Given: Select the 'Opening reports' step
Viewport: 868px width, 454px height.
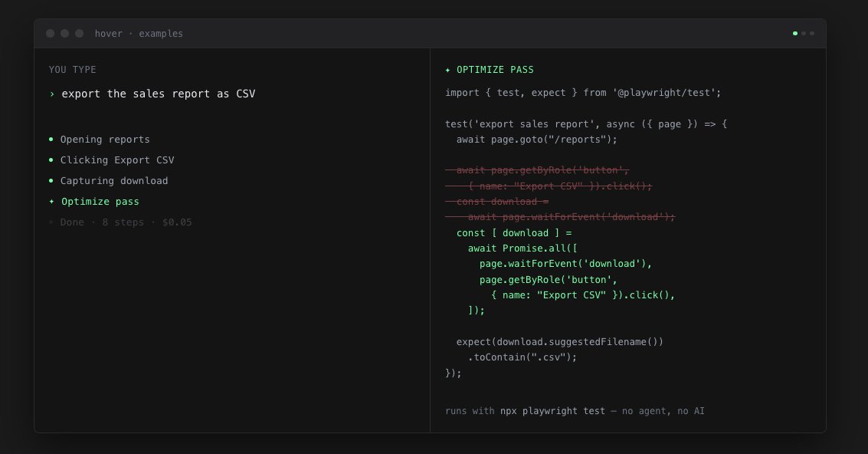Looking at the screenshot, I should tap(105, 140).
